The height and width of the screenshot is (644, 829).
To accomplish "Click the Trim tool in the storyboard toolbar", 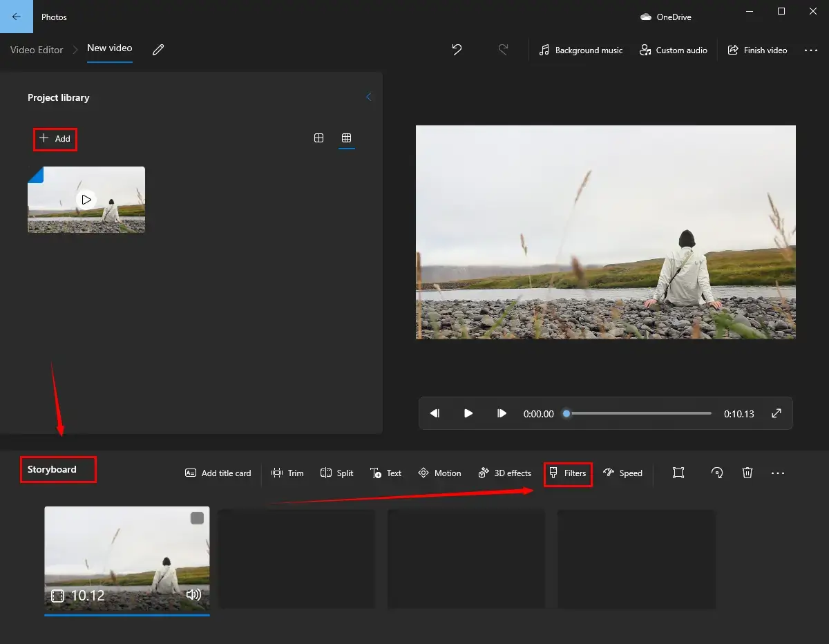I will (x=287, y=473).
